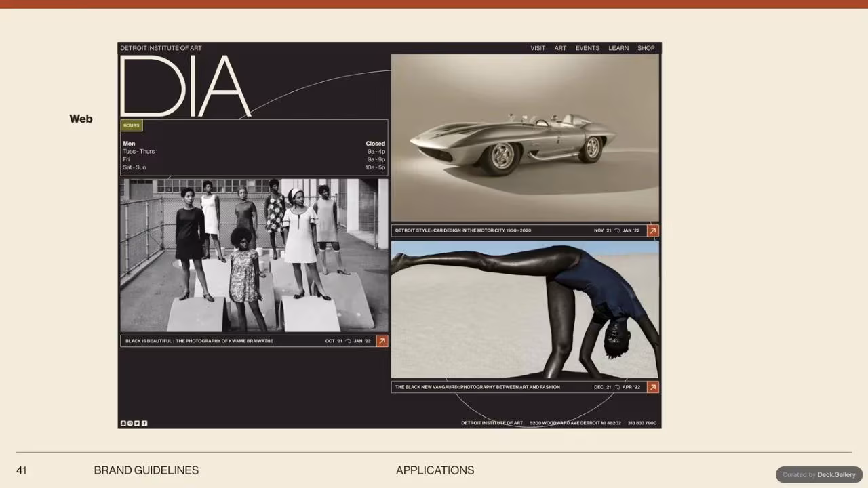Screen dimensions: 868x488
Task: Click Detroit Style car design exhibition title
Action: click(463, 230)
